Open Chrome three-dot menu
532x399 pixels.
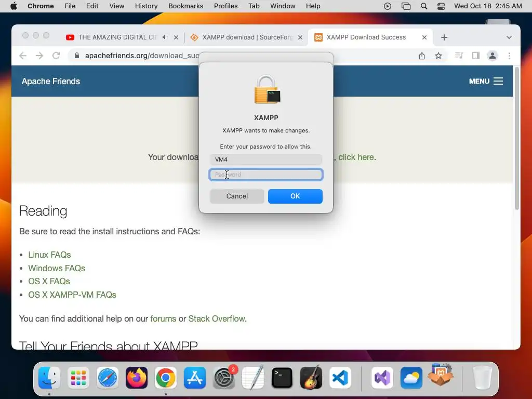(x=509, y=56)
